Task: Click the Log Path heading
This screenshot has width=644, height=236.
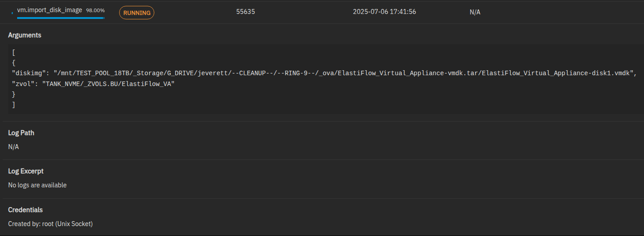Action: coord(21,133)
